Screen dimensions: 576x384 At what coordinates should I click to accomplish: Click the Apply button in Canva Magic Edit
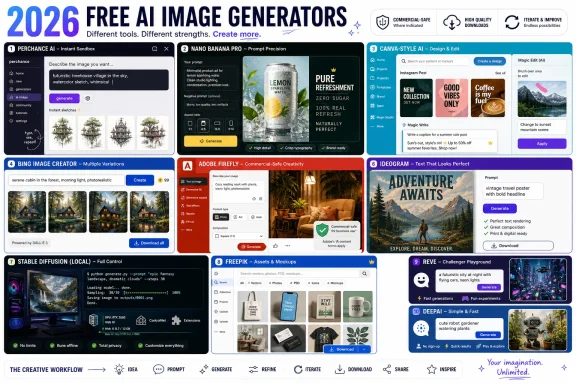point(542,144)
